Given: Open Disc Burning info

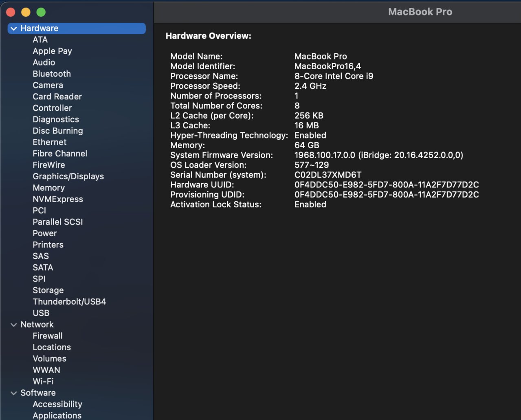Looking at the screenshot, I should click(58, 131).
